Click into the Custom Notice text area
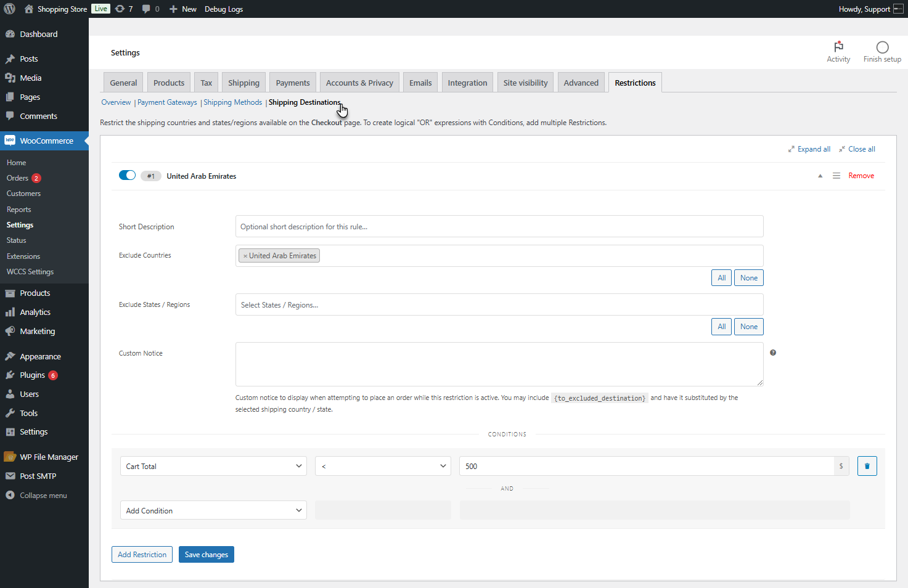The image size is (908, 588). (x=499, y=364)
